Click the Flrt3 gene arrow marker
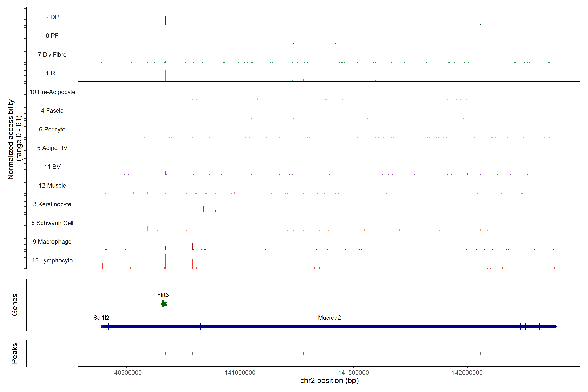Image resolution: width=588 pixels, height=392 pixels. (x=164, y=304)
